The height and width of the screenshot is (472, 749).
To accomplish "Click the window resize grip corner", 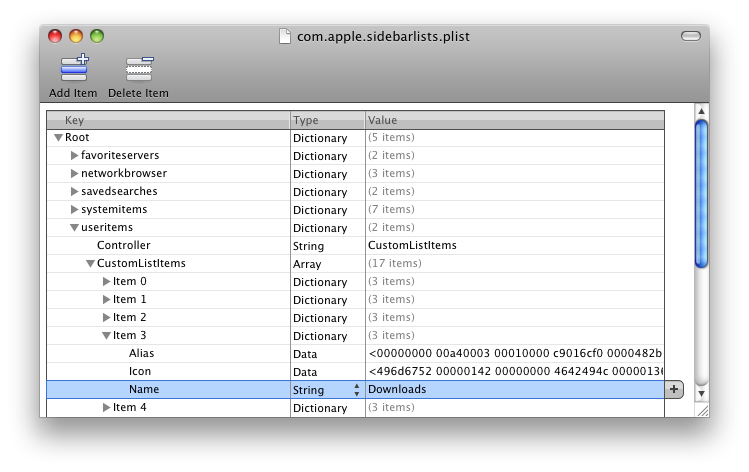I will click(703, 411).
